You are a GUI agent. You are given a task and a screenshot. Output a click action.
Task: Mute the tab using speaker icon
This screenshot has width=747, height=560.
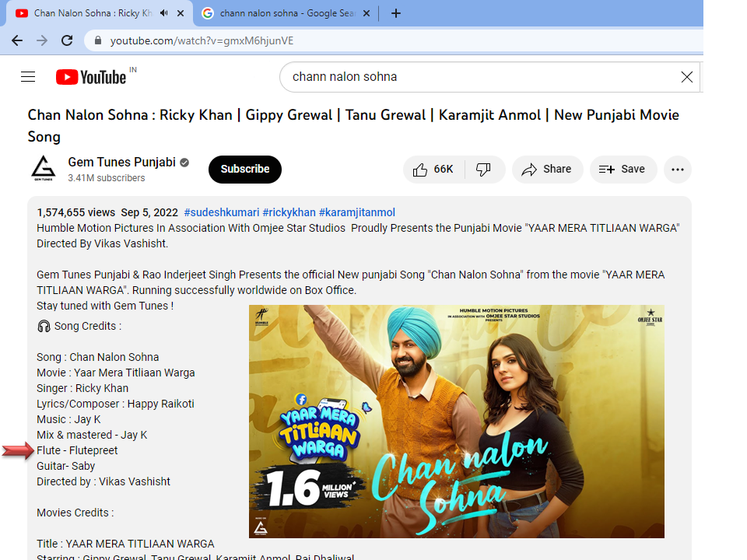164,13
